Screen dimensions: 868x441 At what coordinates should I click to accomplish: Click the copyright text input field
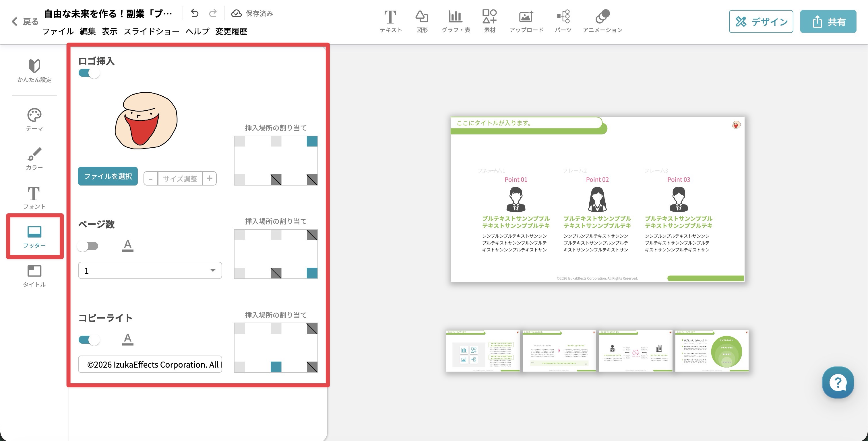click(150, 364)
